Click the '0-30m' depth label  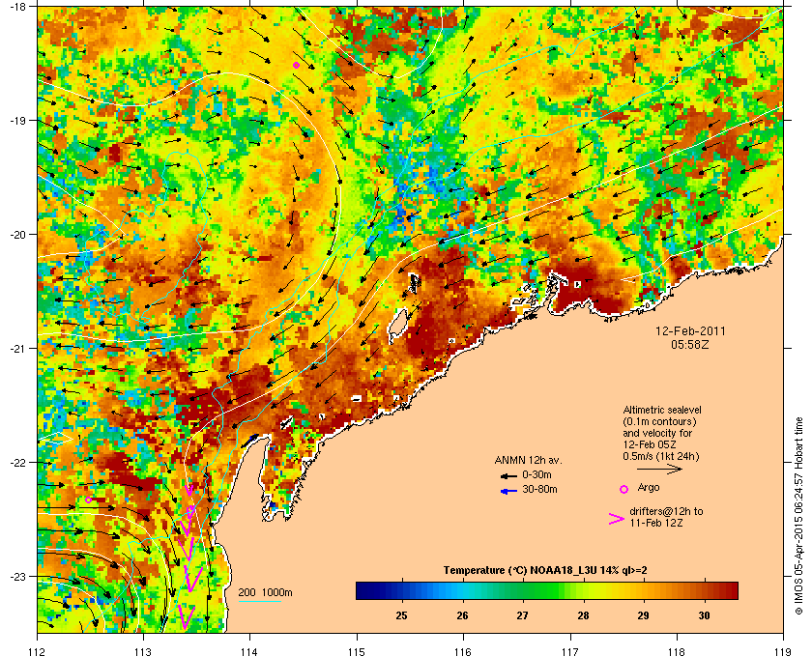[x=536, y=474]
